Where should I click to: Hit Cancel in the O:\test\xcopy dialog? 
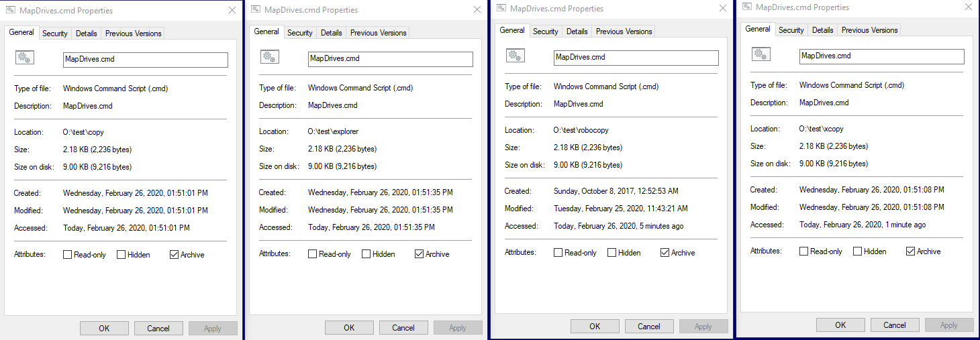[894, 325]
